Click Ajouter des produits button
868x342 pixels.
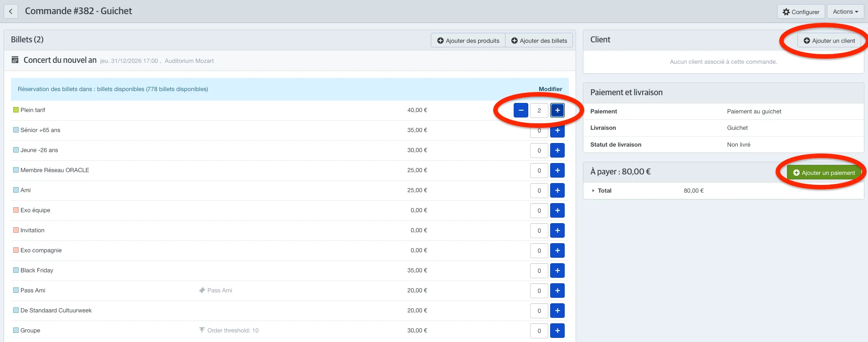click(468, 41)
